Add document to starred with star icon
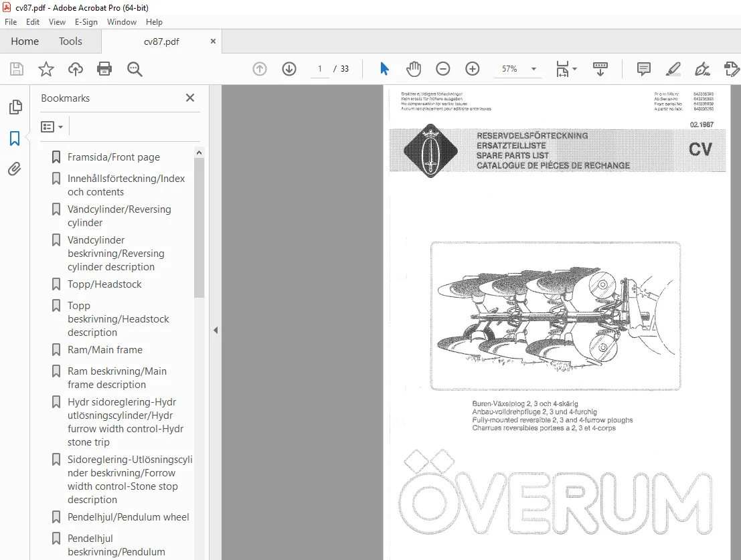Viewport: 741px width, 560px height. coord(46,69)
